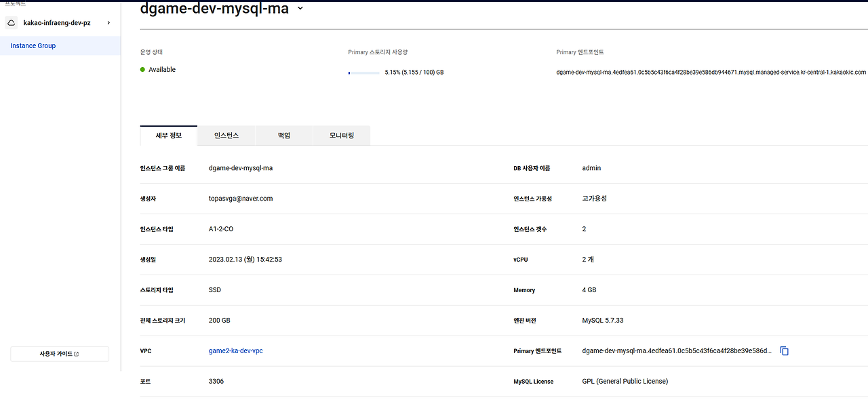Click the vCPU value 2 개
The height and width of the screenshot is (404, 868).
[x=588, y=260]
